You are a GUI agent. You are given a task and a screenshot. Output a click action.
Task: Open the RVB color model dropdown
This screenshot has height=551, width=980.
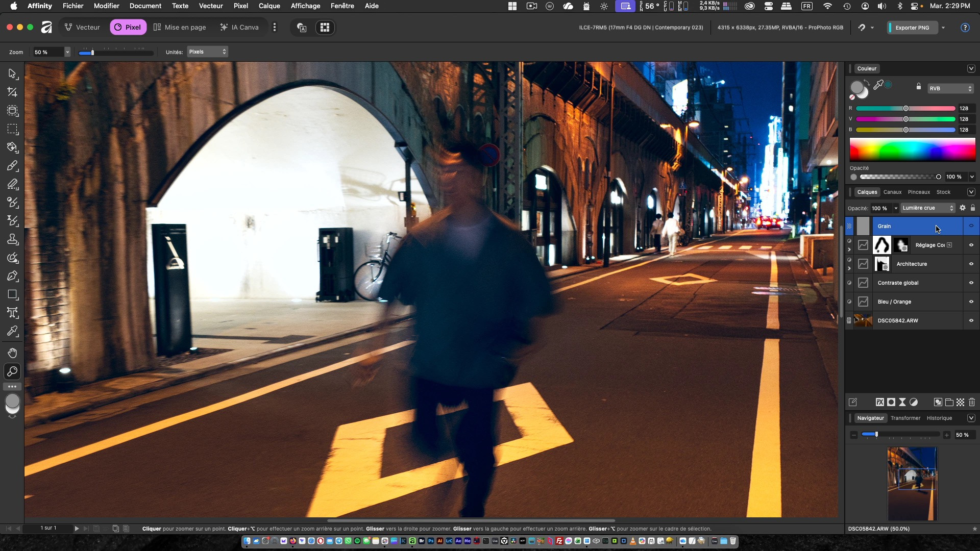950,88
